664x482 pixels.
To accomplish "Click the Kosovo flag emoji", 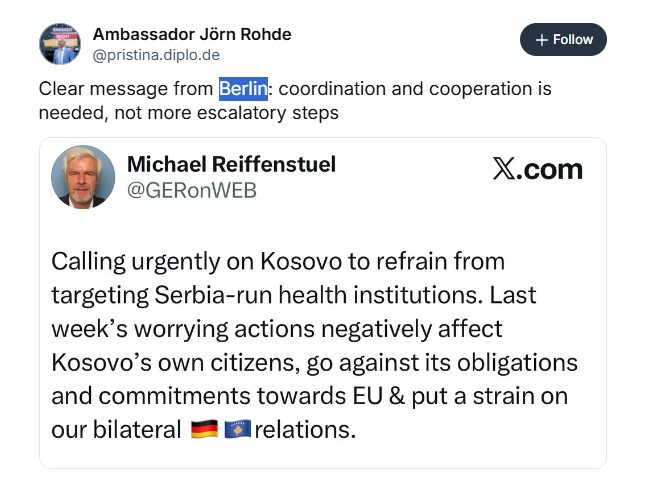I will (x=237, y=431).
